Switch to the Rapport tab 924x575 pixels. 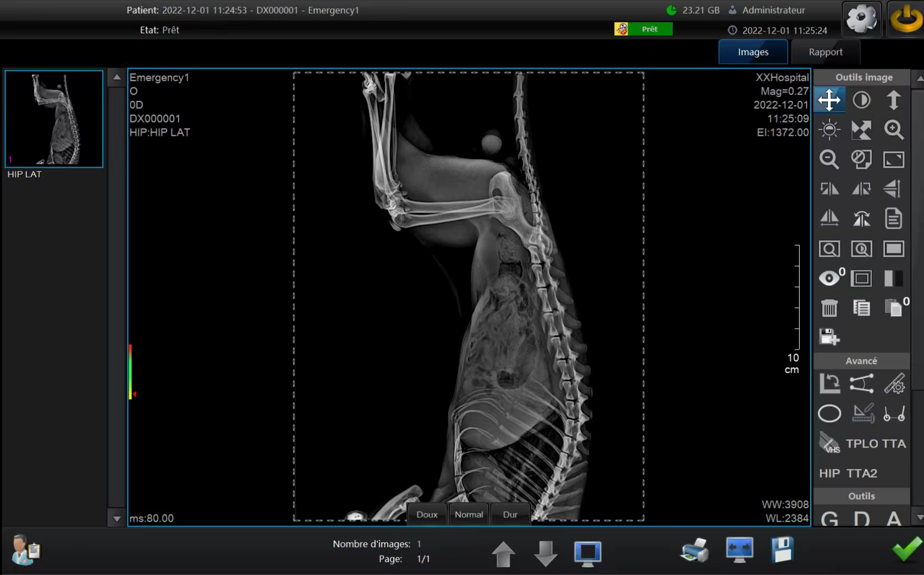tap(825, 52)
